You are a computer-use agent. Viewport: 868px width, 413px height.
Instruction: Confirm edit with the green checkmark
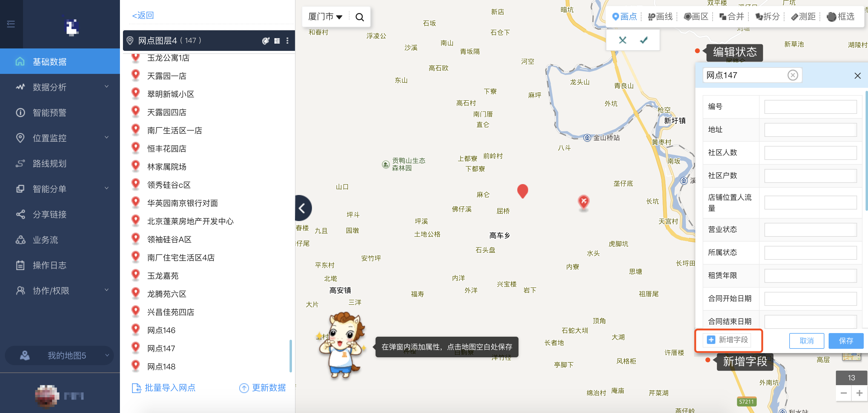tap(644, 40)
